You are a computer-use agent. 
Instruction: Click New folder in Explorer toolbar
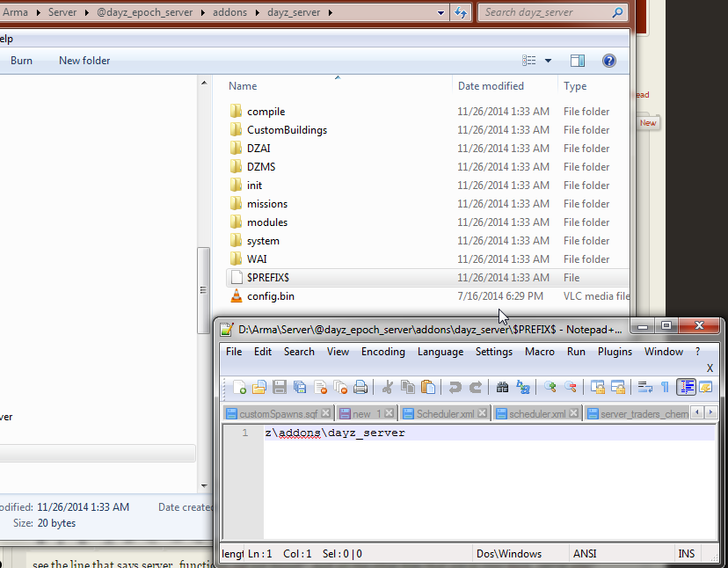click(x=84, y=61)
